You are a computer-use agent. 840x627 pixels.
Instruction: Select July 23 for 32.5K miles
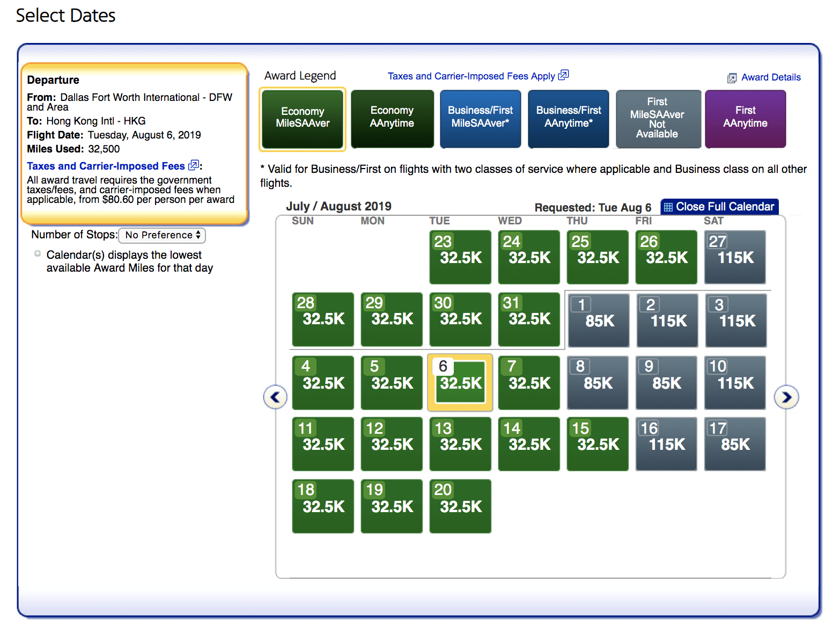(460, 257)
